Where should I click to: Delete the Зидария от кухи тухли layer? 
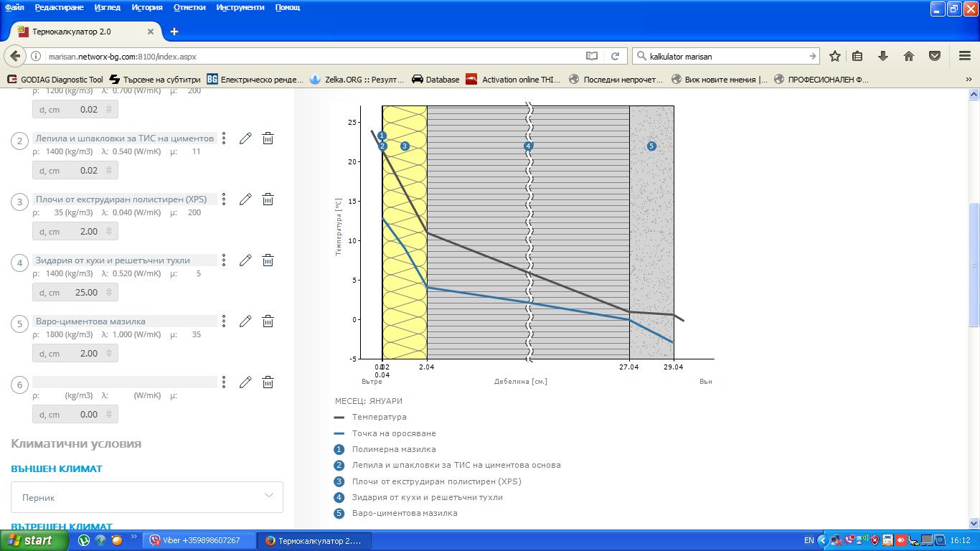pyautogui.click(x=268, y=260)
